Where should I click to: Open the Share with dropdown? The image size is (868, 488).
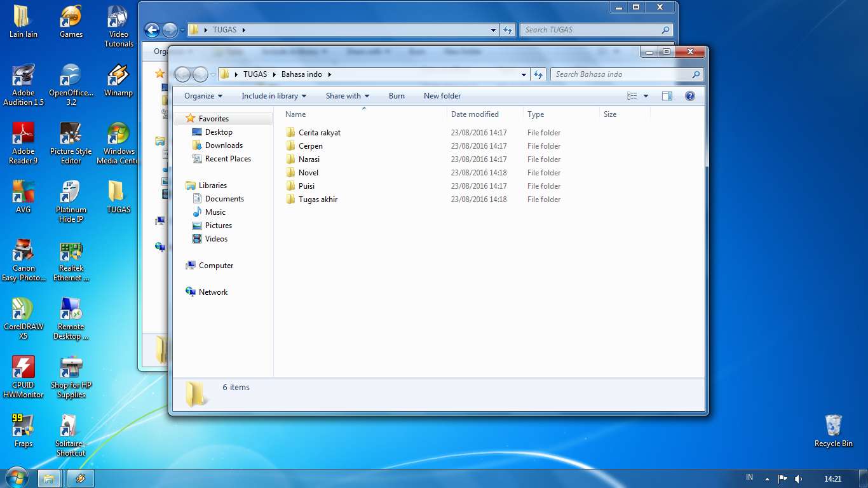click(348, 96)
